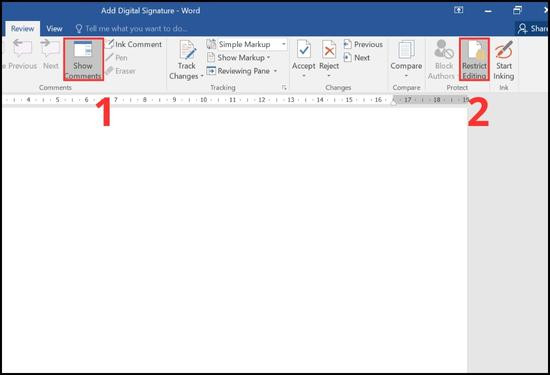Go to Previous tracked change

pos(363,44)
